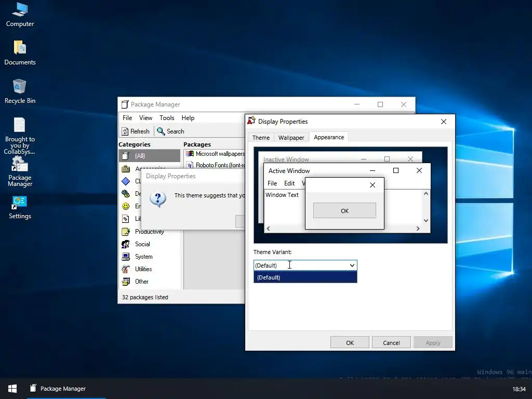Click the Display Properties title icon
Screen dimensions: 532x399
click(251, 121)
